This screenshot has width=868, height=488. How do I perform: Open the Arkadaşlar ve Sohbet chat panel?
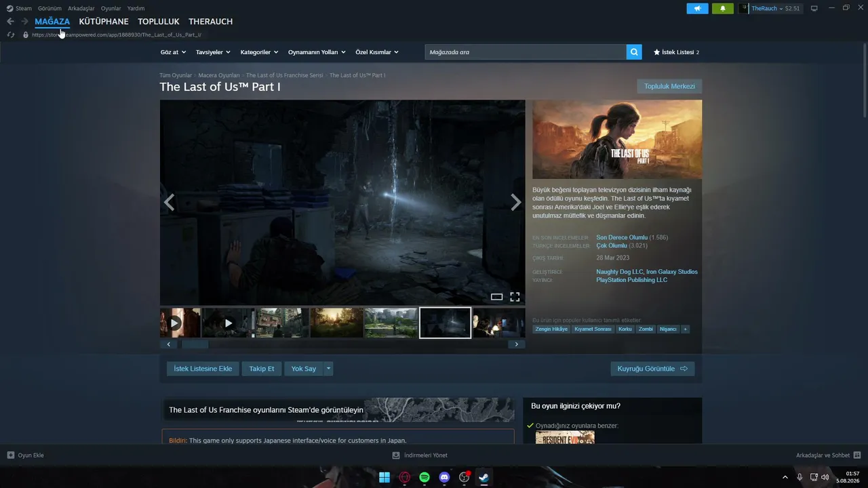coord(828,455)
